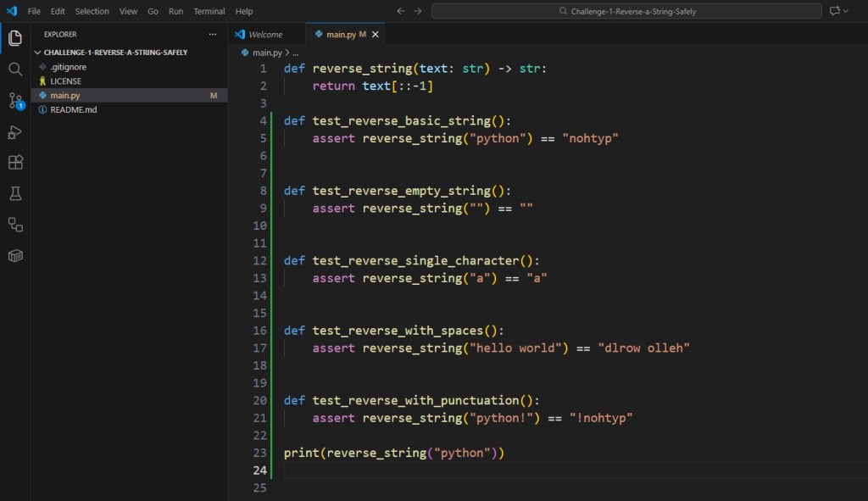The height and width of the screenshot is (501, 868).
Task: Open Source Control view showing one pending change
Action: [14, 100]
